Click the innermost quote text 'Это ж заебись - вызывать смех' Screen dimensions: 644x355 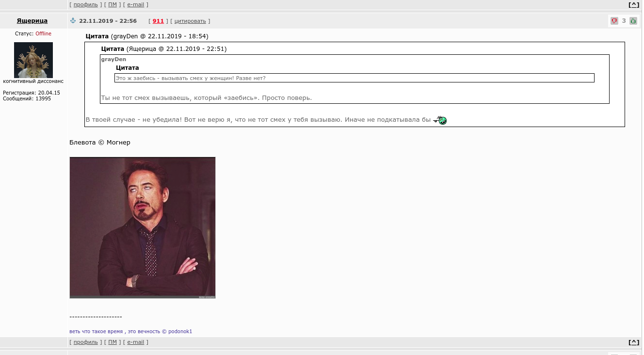pyautogui.click(x=190, y=78)
